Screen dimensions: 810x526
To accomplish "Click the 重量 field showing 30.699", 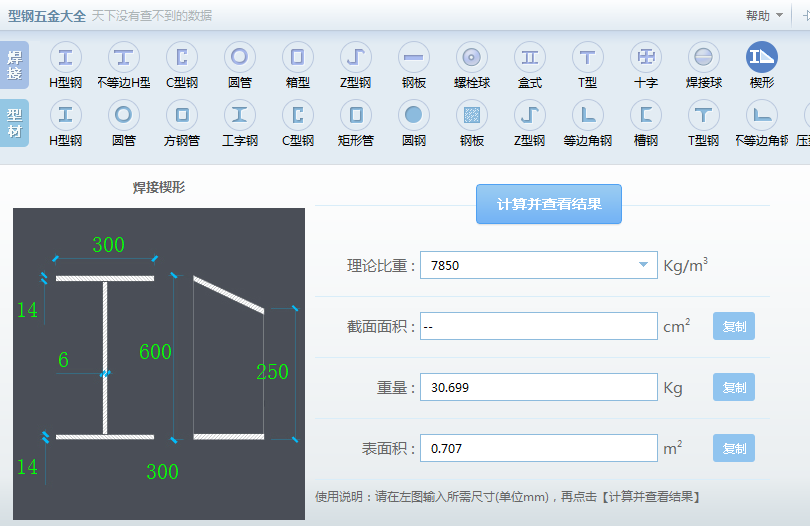I will [x=539, y=387].
